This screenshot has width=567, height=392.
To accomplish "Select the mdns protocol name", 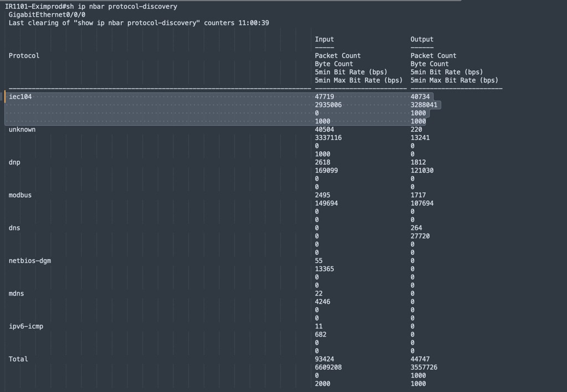I will coord(16,293).
